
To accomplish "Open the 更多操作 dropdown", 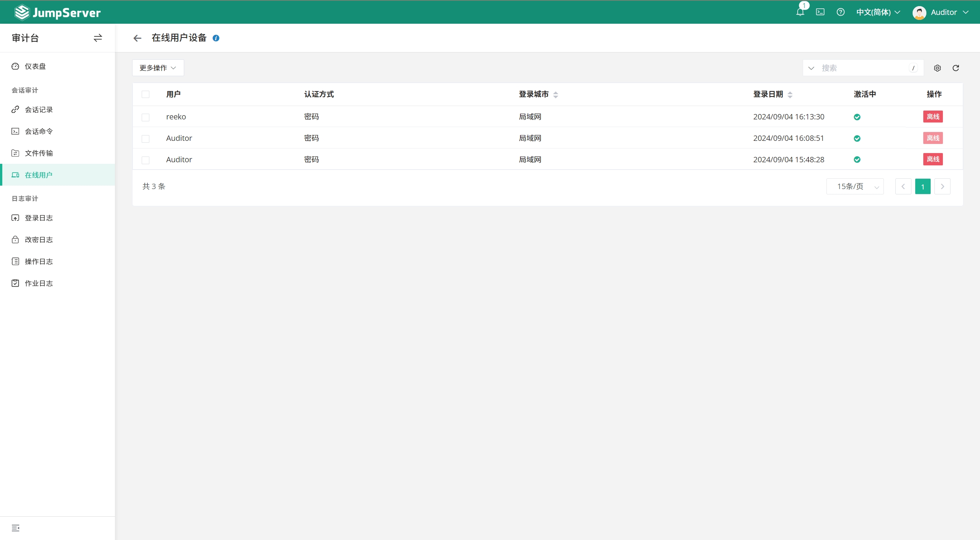I will [x=158, y=68].
